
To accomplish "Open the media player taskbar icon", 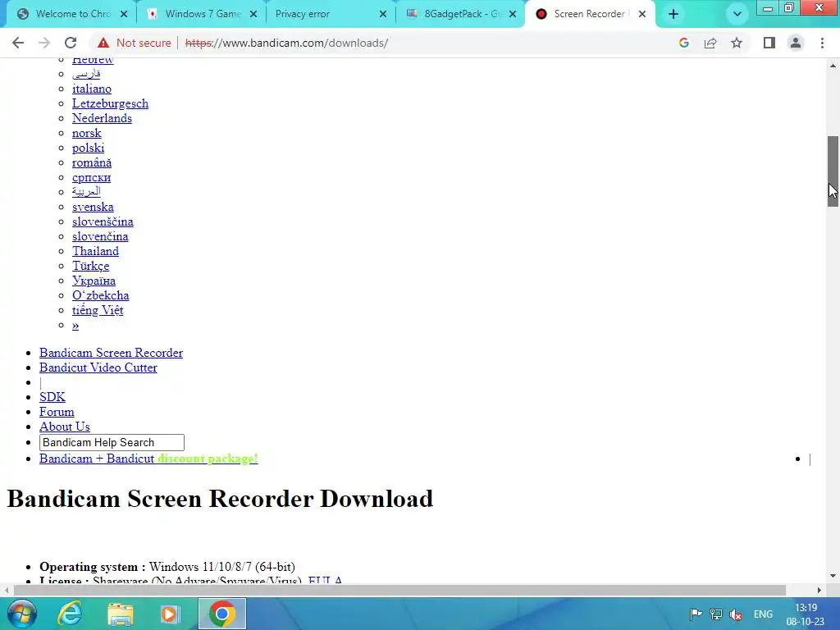I will (171, 614).
